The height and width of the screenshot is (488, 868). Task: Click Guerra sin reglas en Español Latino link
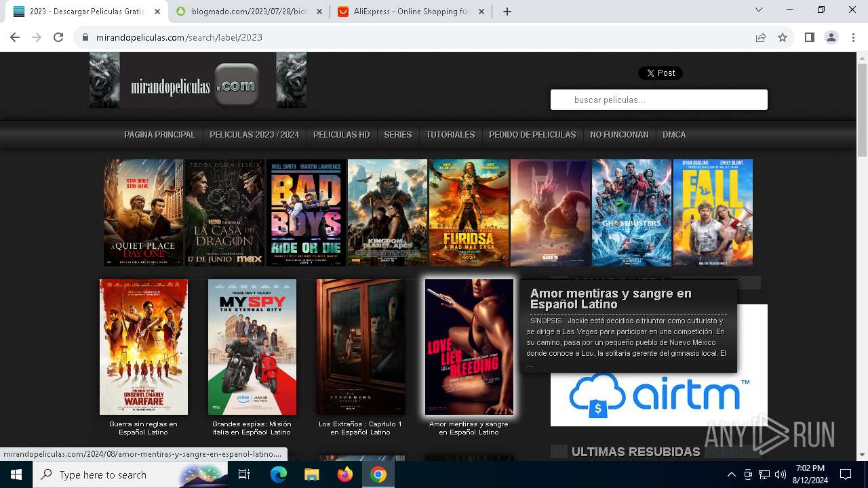(x=143, y=428)
